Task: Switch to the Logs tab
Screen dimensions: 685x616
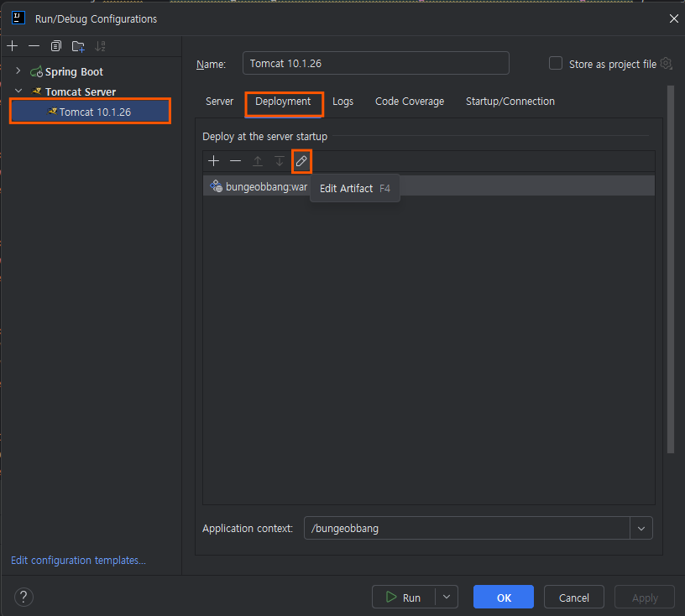Action: click(343, 102)
